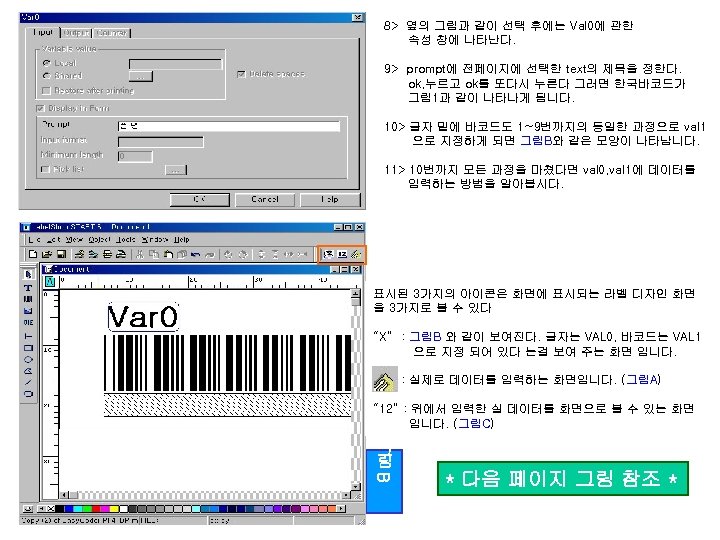The width and height of the screenshot is (720, 540).
Task: Pick the green swatch in the color palette
Action: 87,509
